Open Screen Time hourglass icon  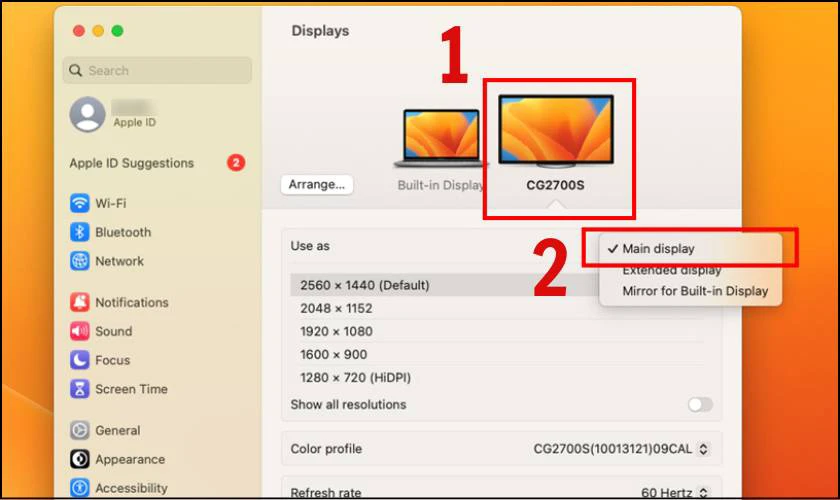point(80,389)
